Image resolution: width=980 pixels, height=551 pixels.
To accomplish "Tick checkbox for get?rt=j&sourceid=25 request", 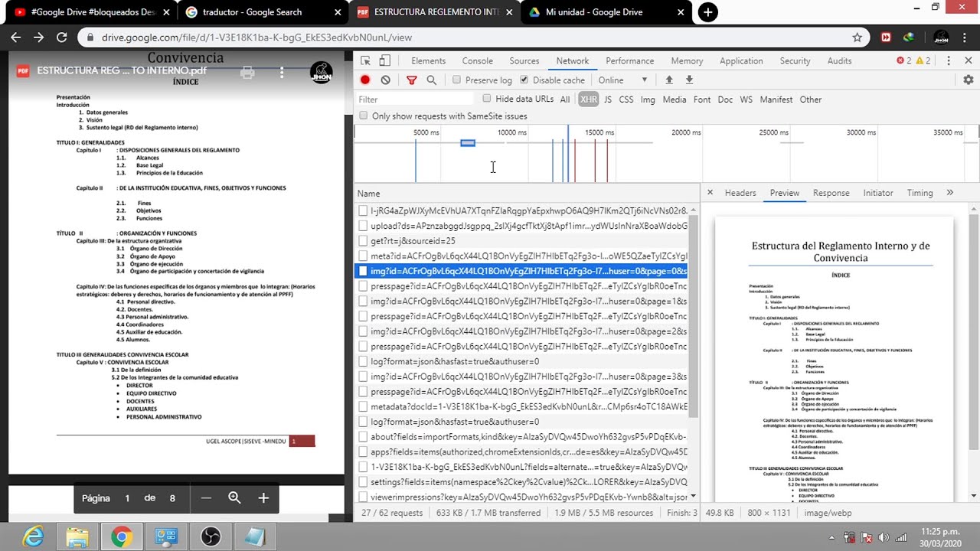I will pos(363,241).
